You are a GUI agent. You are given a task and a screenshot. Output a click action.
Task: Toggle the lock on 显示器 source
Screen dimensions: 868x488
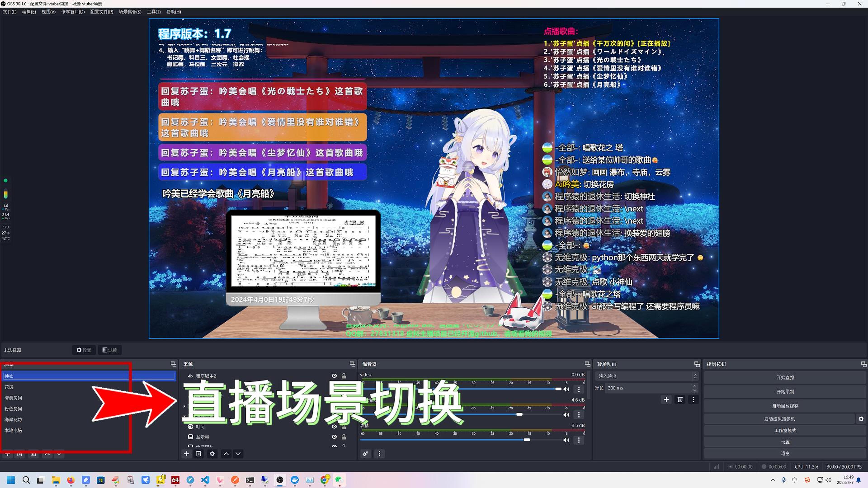click(x=344, y=437)
